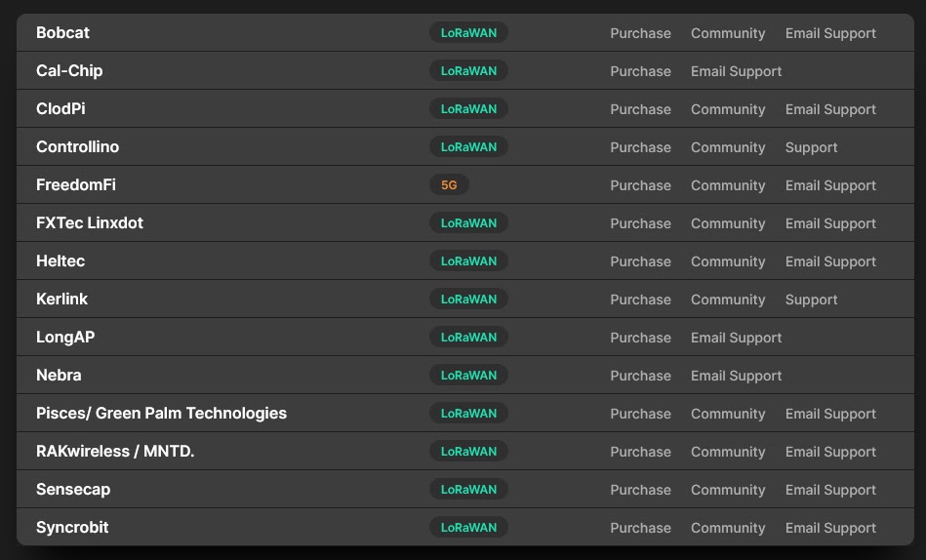Open Purchase link for FreedomFi
Image resolution: width=926 pixels, height=560 pixels.
coord(640,185)
